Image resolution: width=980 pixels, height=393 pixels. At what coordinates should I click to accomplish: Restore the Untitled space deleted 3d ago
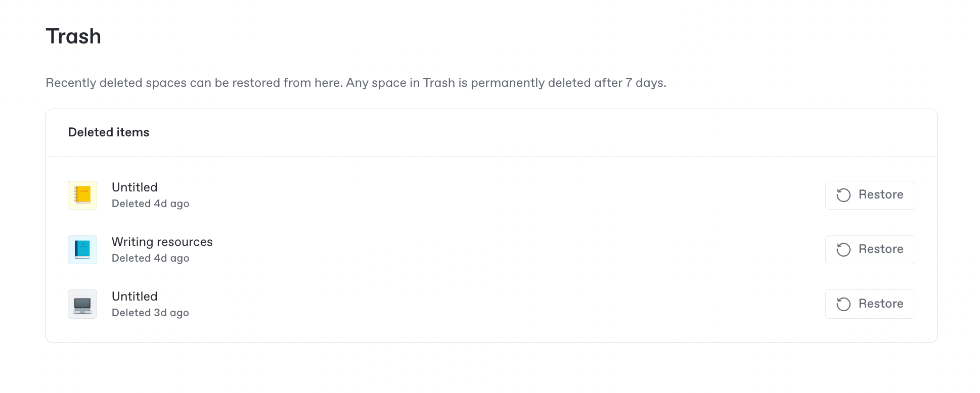pos(870,304)
